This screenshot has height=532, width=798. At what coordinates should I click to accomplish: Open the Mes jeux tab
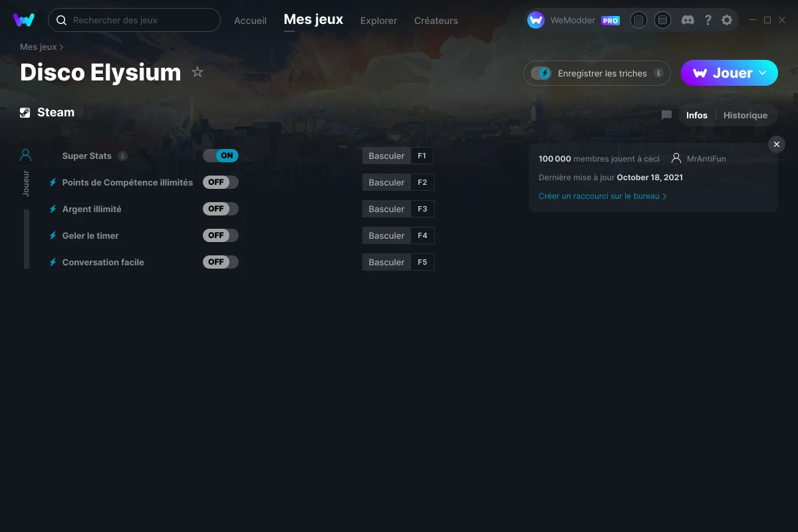click(x=313, y=20)
